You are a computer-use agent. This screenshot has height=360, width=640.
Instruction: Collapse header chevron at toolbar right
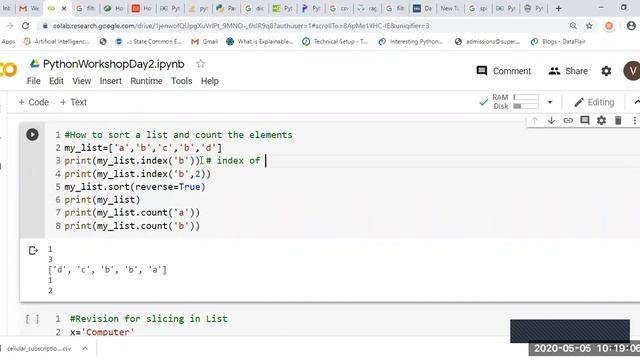click(637, 102)
